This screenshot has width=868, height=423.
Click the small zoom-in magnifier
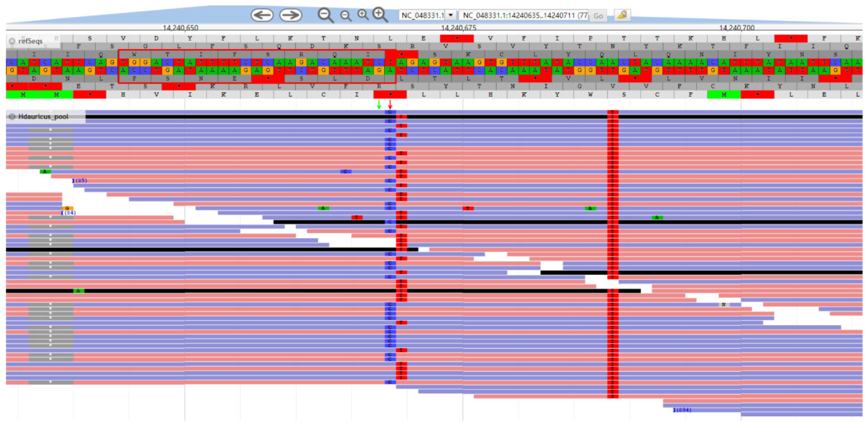(x=363, y=15)
